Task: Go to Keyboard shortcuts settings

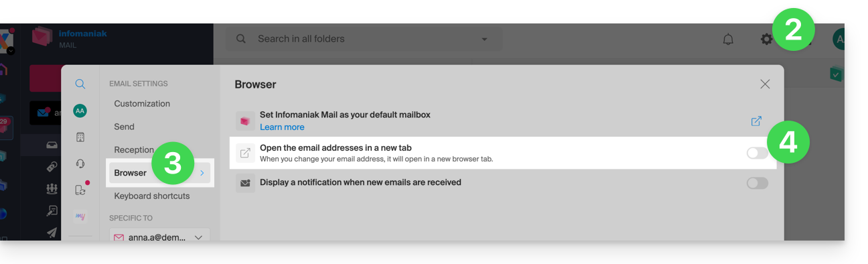Action: pos(152,196)
